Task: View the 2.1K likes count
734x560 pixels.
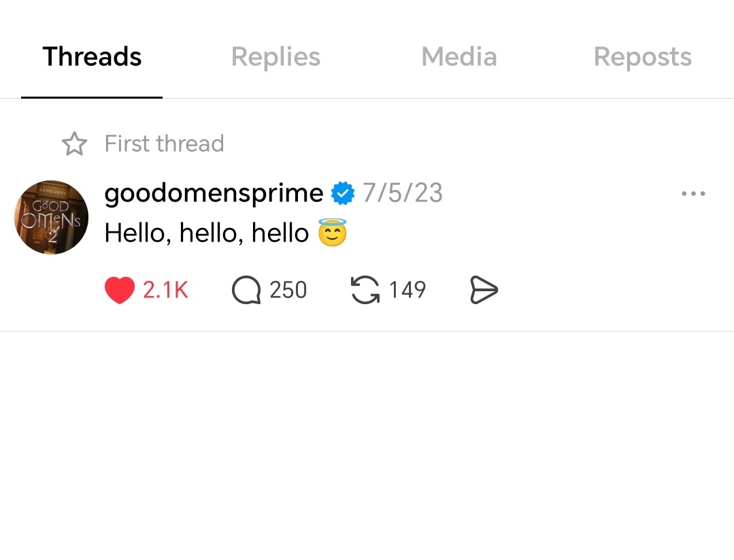Action: pyautogui.click(x=165, y=291)
